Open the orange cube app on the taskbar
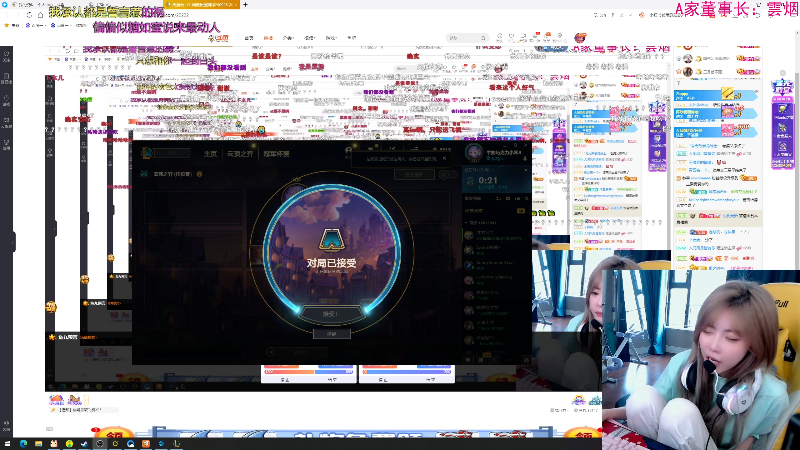 pos(145,443)
